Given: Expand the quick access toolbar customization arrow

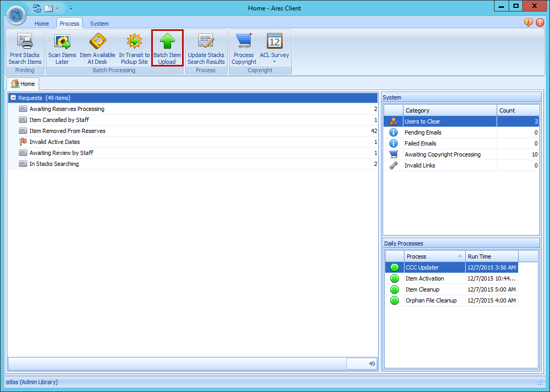Looking at the screenshot, I should (71, 8).
